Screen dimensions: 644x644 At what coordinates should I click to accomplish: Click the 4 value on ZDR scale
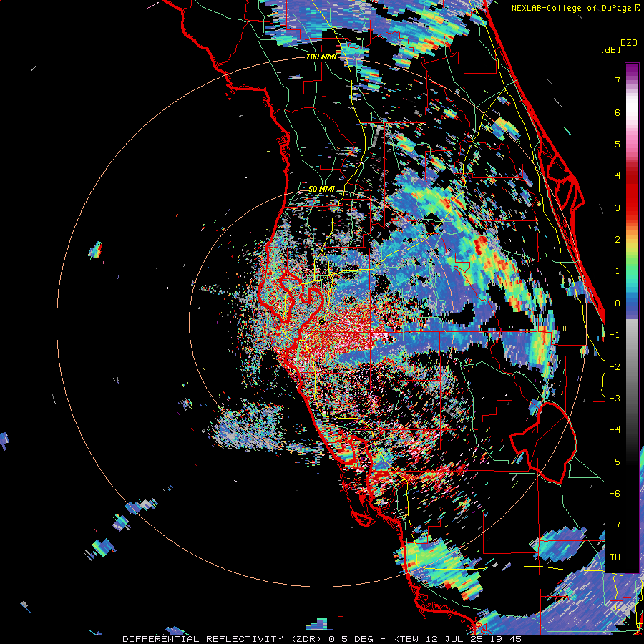tap(618, 176)
